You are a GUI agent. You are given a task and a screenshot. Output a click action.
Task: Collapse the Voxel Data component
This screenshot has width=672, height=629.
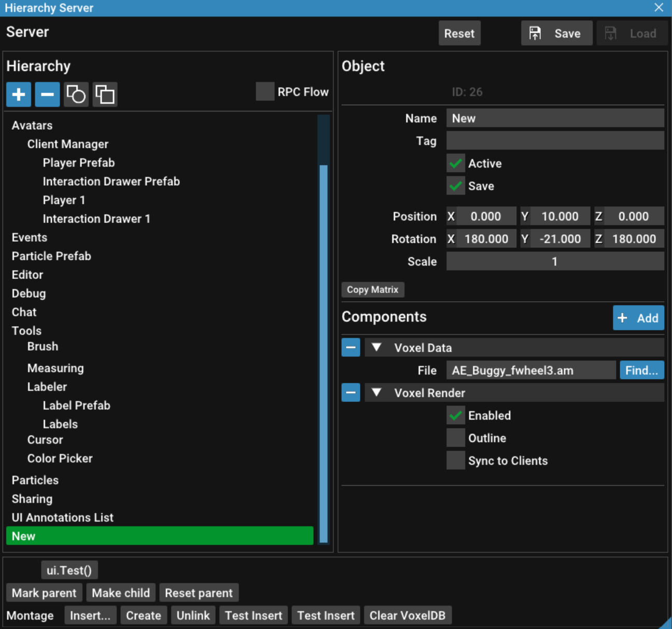click(x=376, y=347)
